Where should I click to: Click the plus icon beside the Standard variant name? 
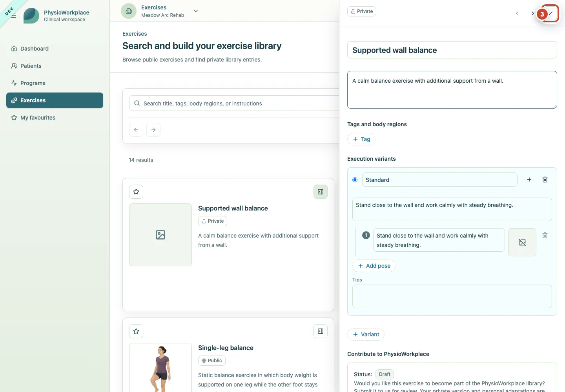529,180
